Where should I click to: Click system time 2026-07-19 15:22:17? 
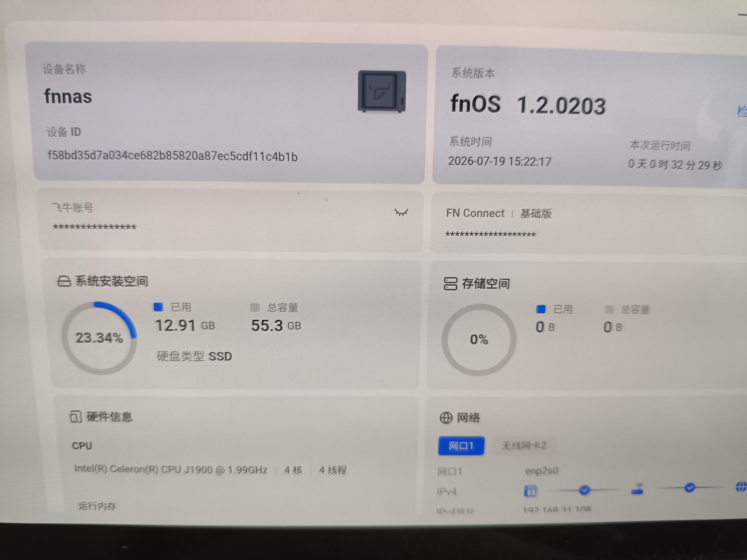(x=500, y=161)
